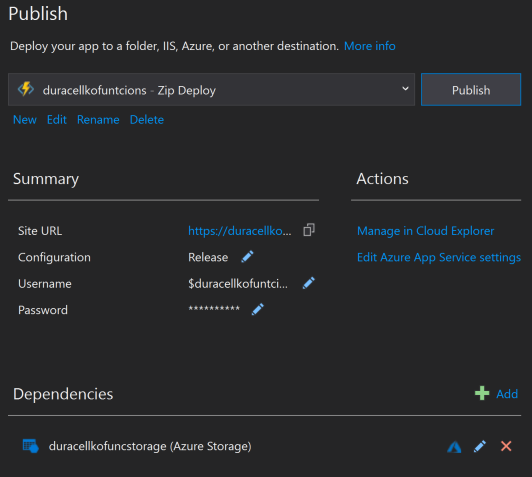
Task: Click the Actions section heading
Action: pos(382,178)
